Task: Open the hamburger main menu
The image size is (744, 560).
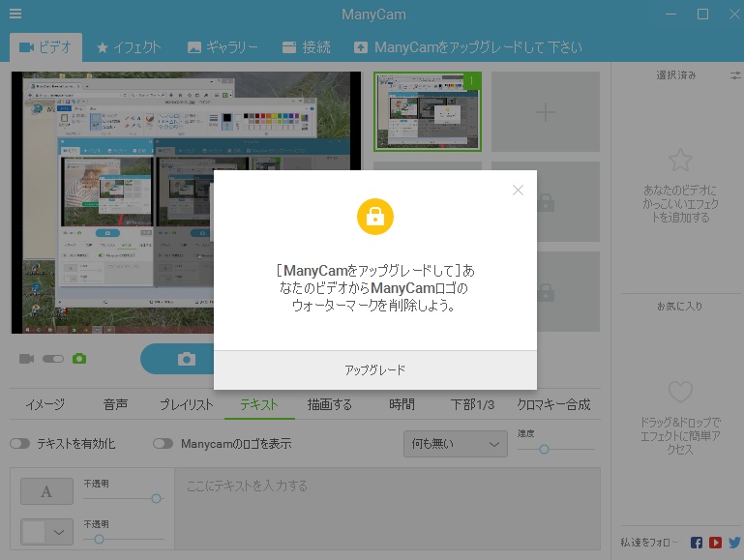Action: [x=15, y=13]
